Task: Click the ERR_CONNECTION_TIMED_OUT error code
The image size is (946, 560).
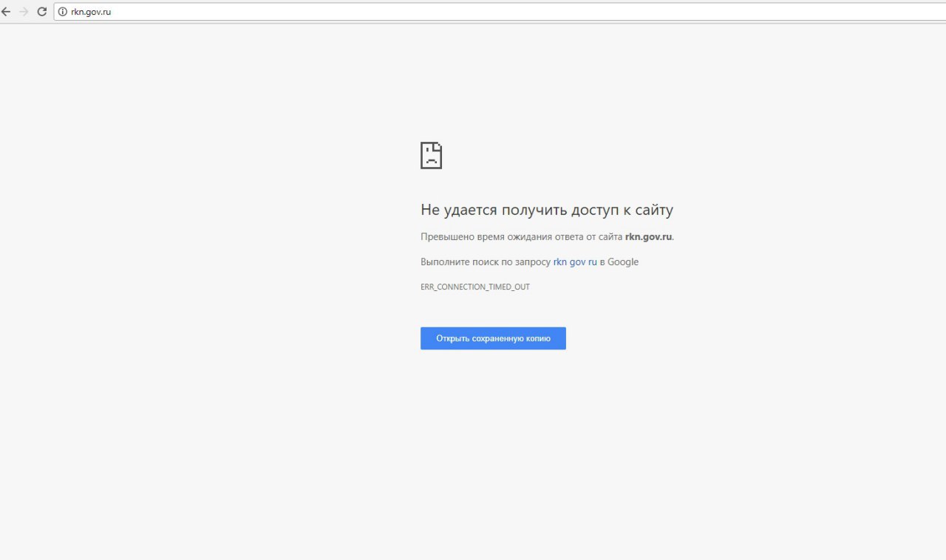Action: pyautogui.click(x=475, y=287)
